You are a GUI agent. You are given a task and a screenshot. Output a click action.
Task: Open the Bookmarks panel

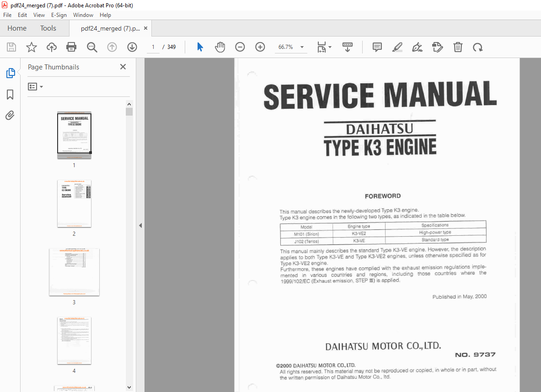pyautogui.click(x=10, y=95)
